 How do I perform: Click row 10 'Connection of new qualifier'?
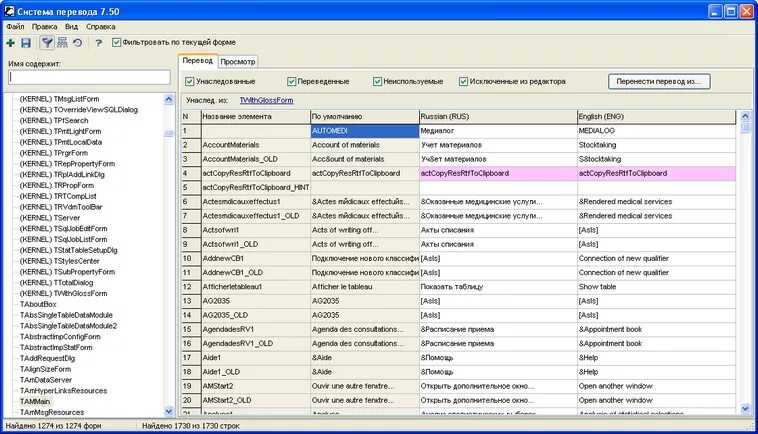point(656,259)
